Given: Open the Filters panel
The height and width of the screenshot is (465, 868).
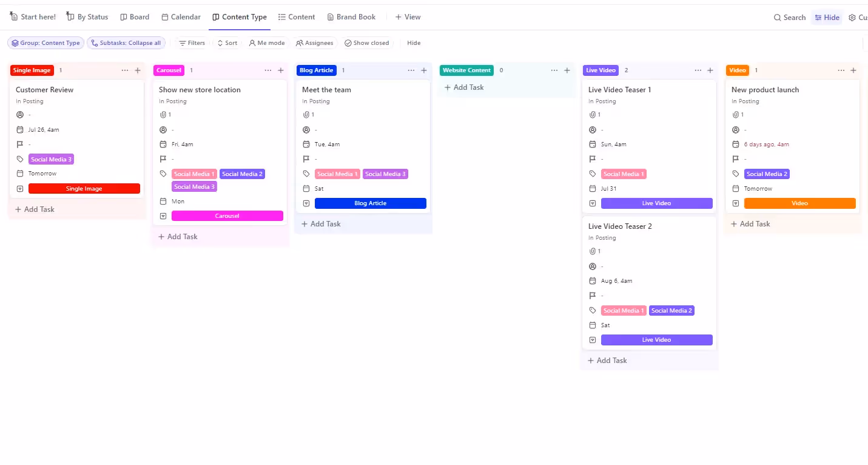Looking at the screenshot, I should (x=192, y=42).
